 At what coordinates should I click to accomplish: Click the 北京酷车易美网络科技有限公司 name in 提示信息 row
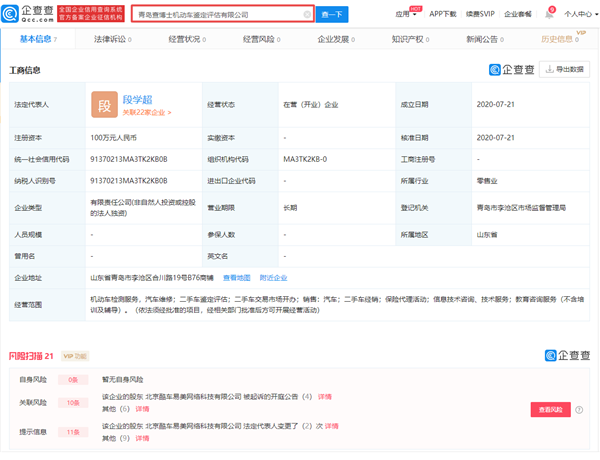point(194,426)
